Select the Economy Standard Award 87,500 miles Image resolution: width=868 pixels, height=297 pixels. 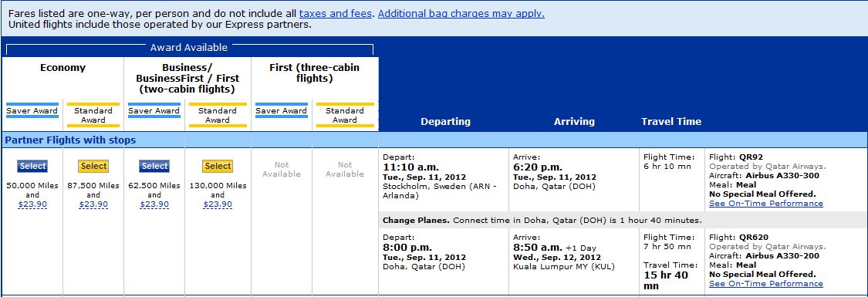pos(93,166)
